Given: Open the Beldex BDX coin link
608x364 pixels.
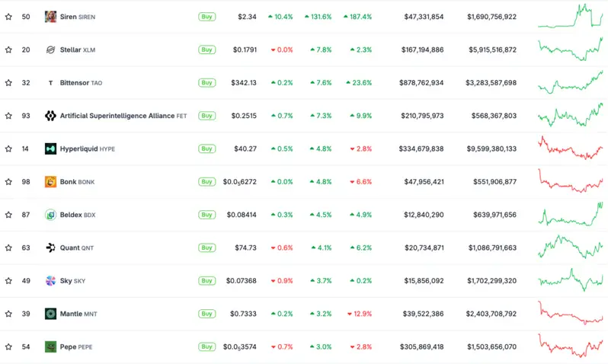Looking at the screenshot, I should tap(78, 215).
